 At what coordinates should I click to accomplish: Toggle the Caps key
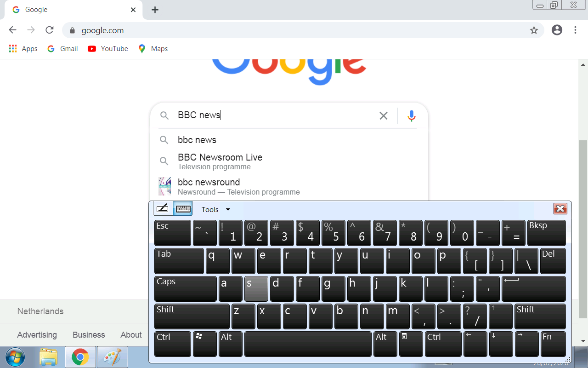pyautogui.click(x=186, y=289)
